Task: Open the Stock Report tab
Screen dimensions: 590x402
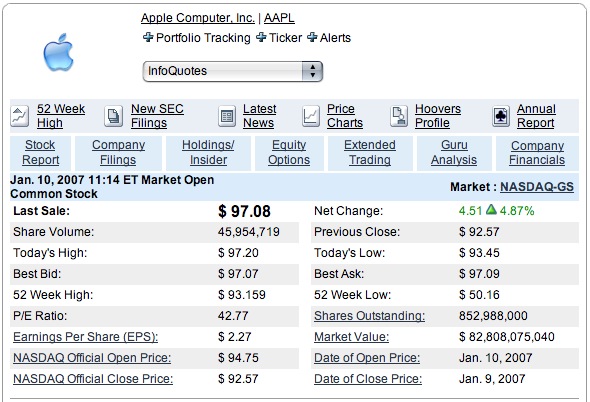Action: click(40, 152)
